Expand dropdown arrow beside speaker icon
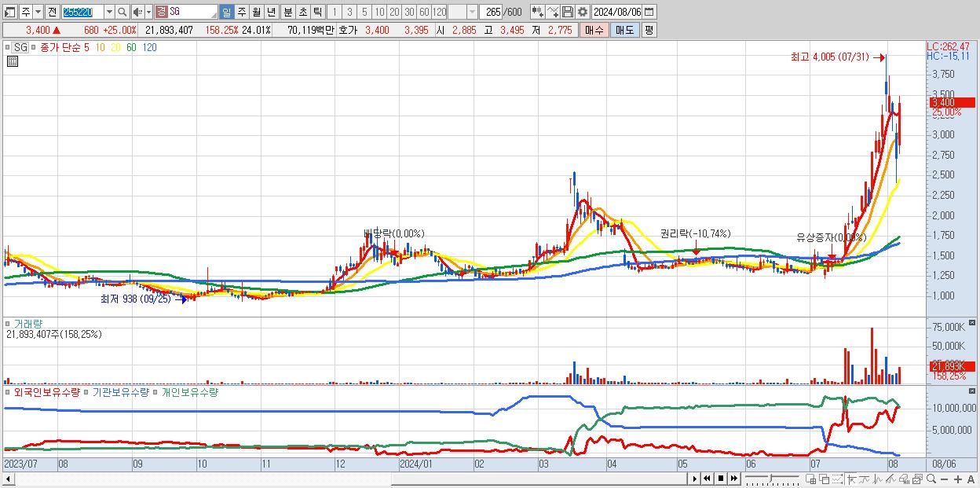 (149, 12)
